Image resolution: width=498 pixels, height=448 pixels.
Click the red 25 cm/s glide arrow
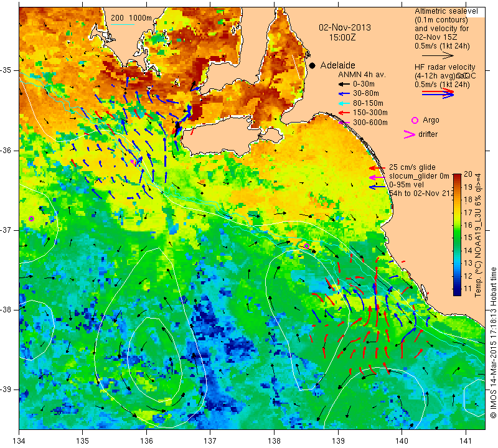coord(377,167)
